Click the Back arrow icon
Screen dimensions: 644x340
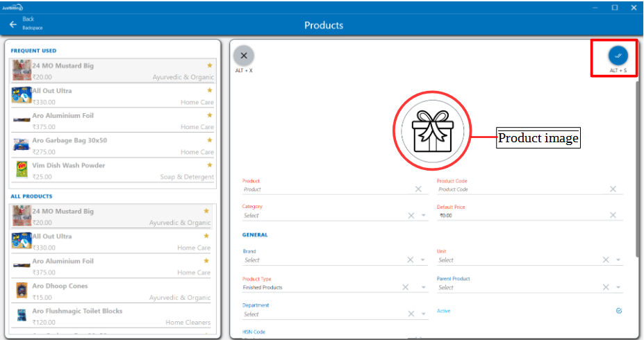[x=13, y=24]
